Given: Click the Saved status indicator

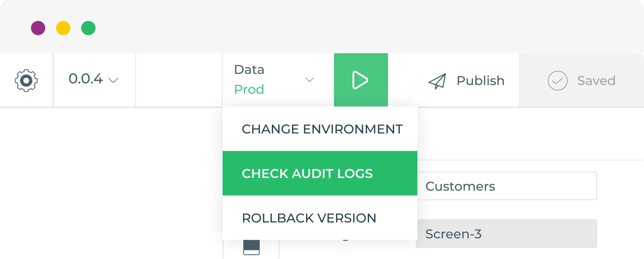Looking at the screenshot, I should pos(596,80).
